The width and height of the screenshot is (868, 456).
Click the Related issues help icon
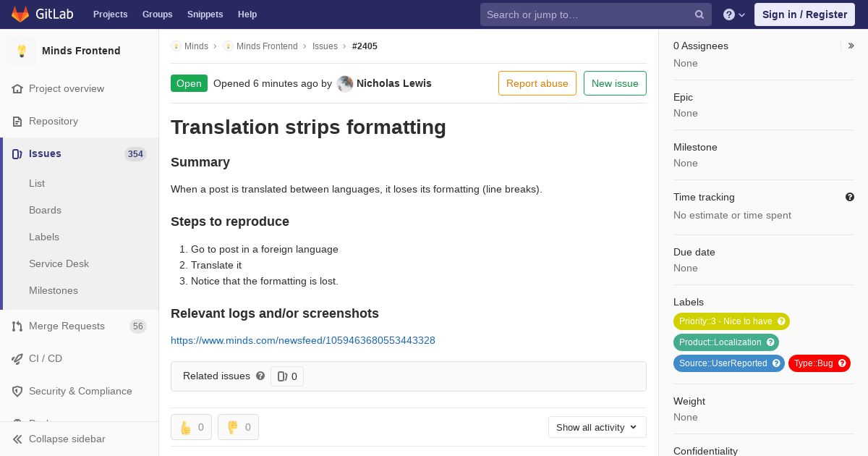260,376
